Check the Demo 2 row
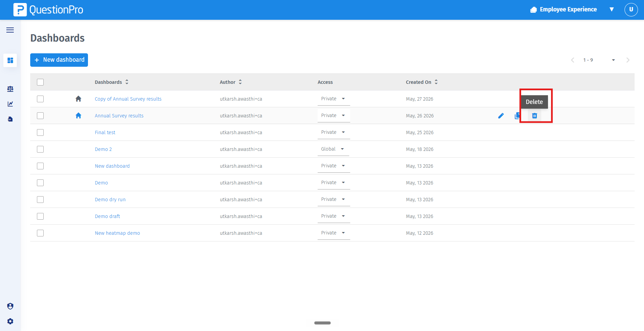Screen dimensions: 644x331 coord(40,149)
